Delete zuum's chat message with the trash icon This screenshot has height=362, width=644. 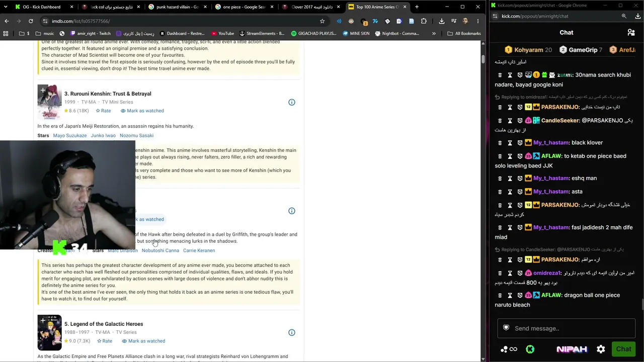click(x=500, y=75)
